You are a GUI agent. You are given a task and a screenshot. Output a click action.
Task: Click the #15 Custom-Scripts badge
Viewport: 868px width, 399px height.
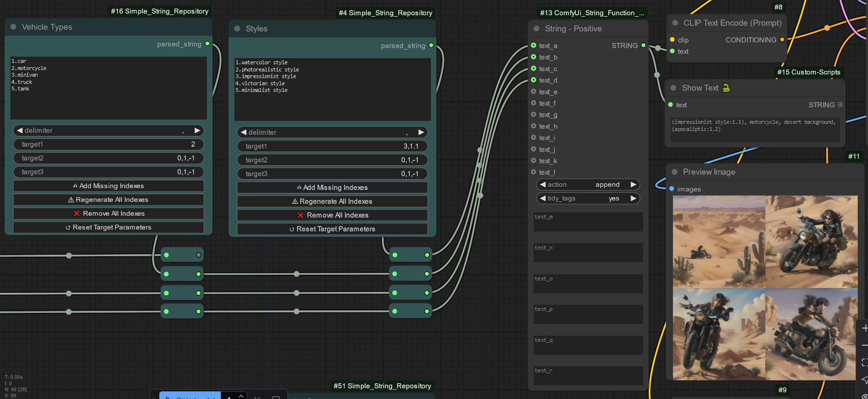click(809, 72)
